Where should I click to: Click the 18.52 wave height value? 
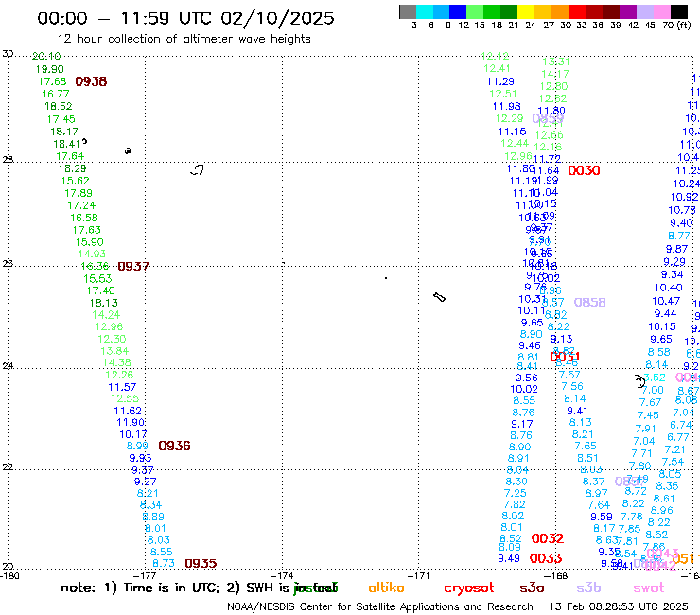click(58, 106)
